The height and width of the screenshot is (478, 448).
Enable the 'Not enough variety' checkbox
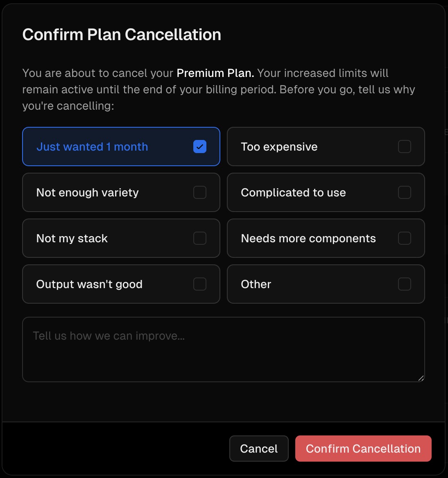(200, 192)
